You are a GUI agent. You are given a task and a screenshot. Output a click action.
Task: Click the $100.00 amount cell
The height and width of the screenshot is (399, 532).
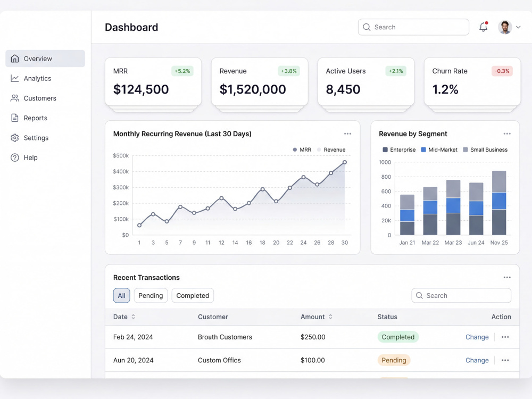(x=312, y=360)
